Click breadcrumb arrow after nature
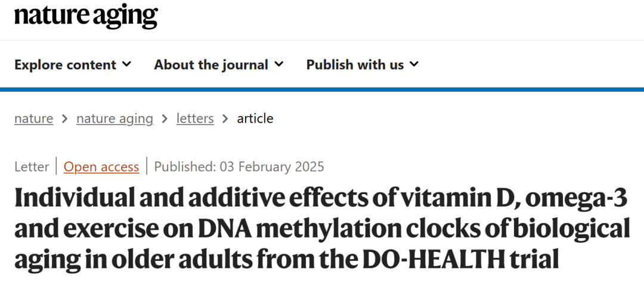The width and height of the screenshot is (644, 284). pyautogui.click(x=64, y=119)
